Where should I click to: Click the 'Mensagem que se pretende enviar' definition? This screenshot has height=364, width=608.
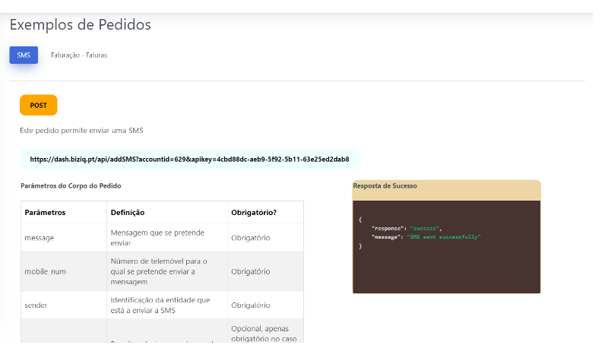146,238
